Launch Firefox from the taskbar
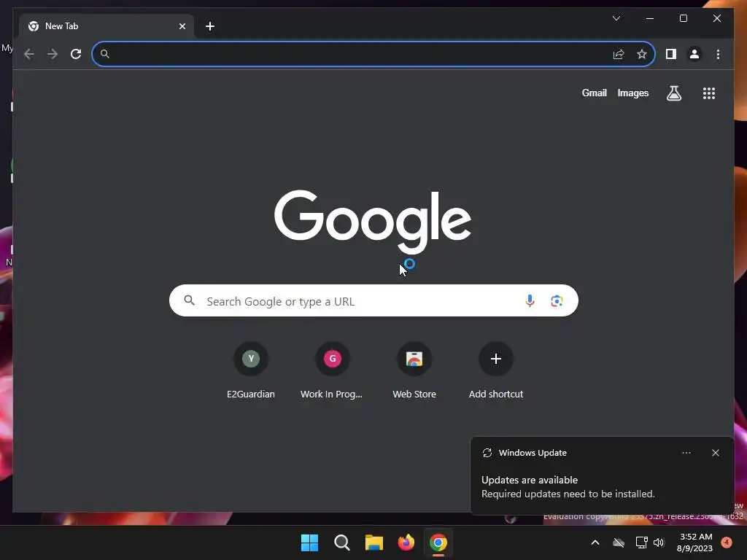This screenshot has width=747, height=560. coord(406,542)
